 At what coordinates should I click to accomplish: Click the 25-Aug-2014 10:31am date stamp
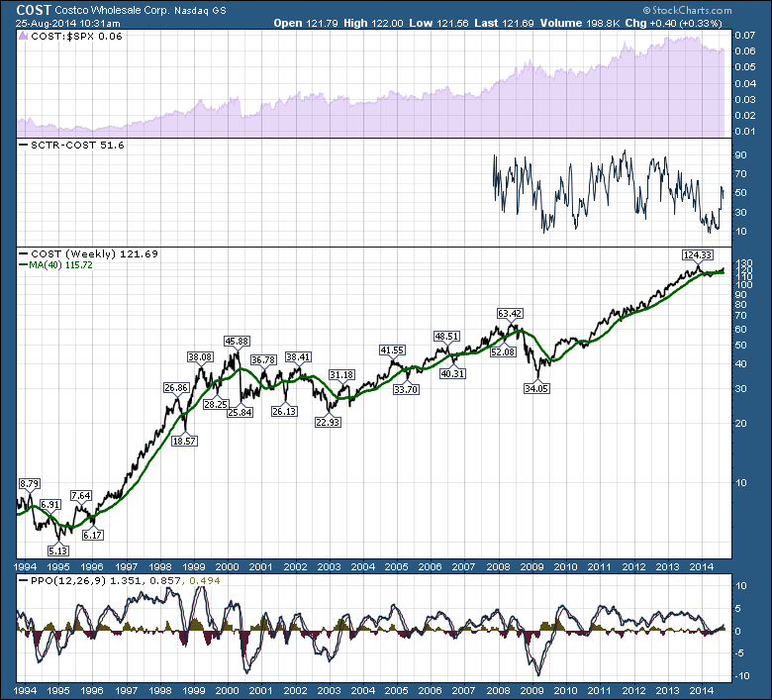pos(67,23)
